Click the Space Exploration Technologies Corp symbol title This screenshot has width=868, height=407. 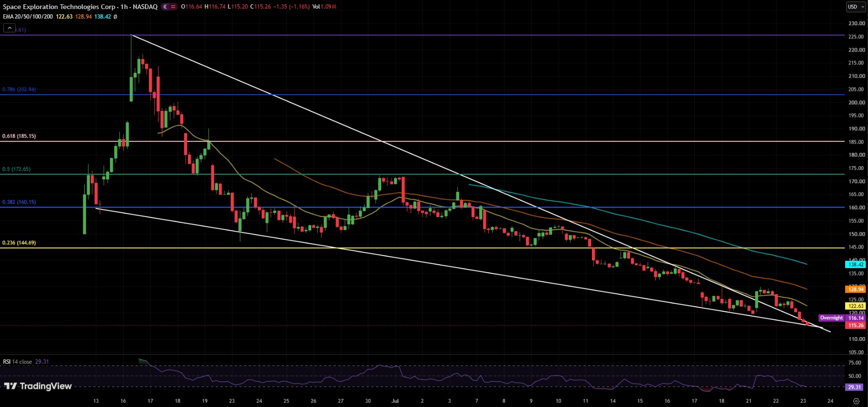(x=59, y=7)
